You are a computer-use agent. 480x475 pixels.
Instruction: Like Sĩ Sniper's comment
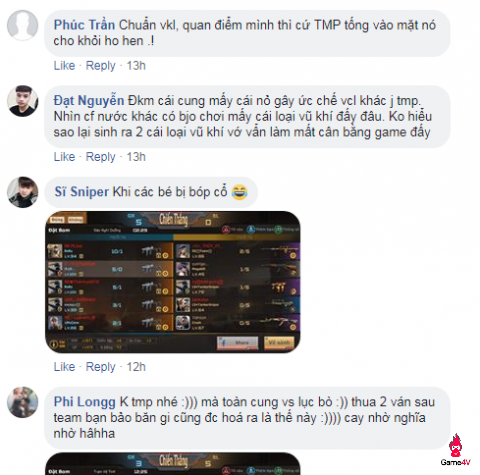(64, 367)
